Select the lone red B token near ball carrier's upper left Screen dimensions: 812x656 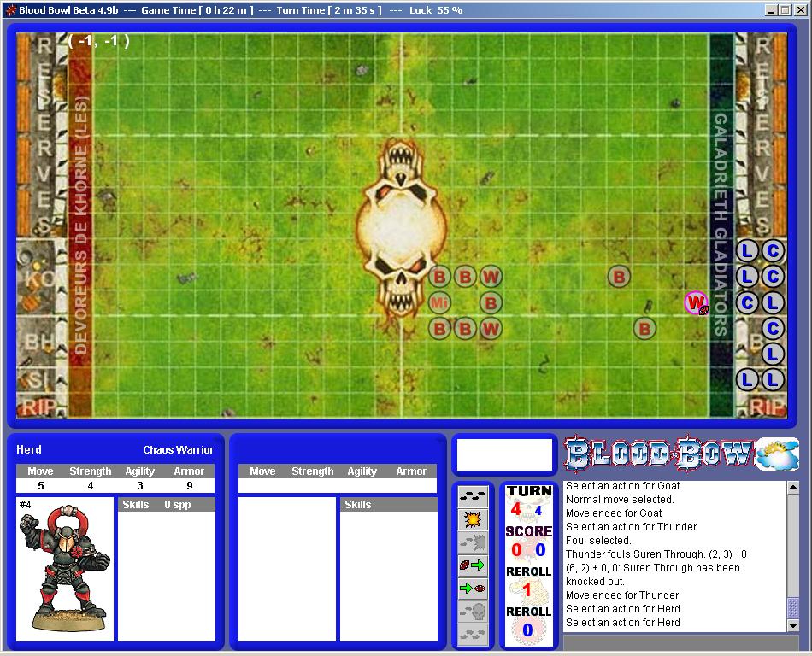point(619,277)
